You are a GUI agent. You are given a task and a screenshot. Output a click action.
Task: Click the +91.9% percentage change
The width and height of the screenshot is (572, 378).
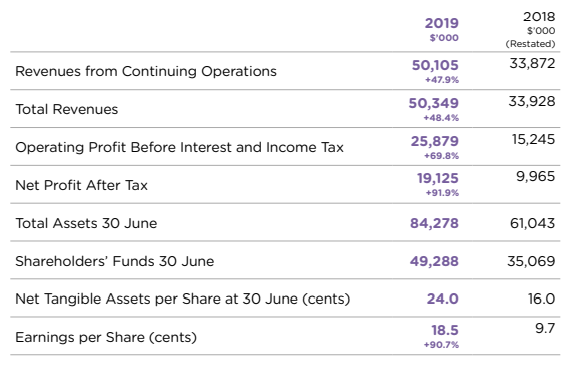click(442, 193)
